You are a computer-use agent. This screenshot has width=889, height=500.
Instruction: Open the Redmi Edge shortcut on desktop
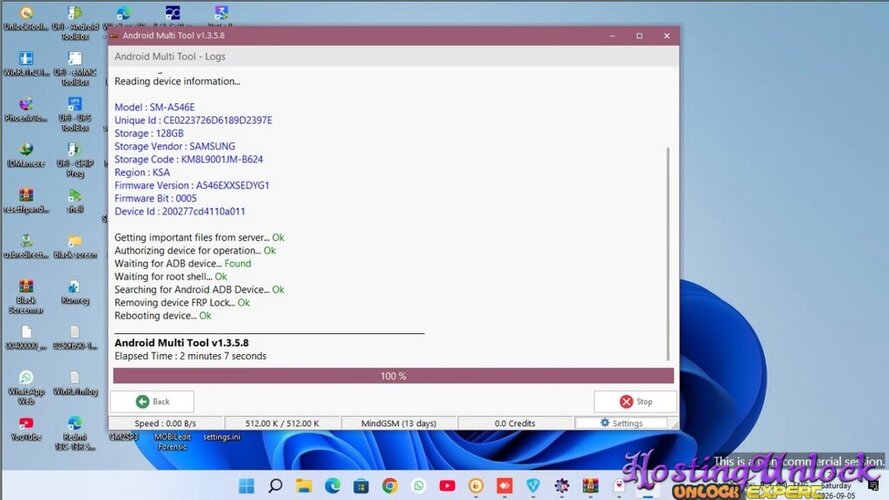75,433
